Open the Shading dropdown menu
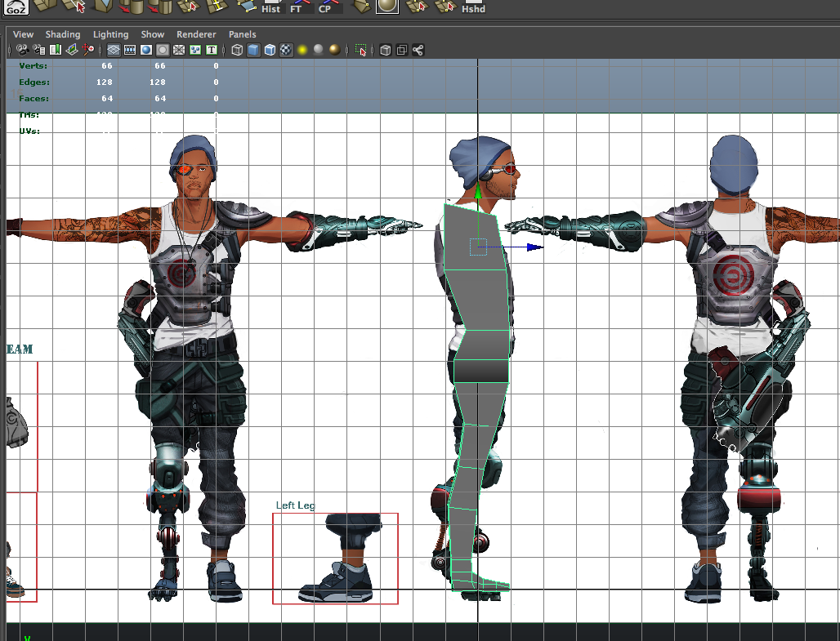This screenshot has height=641, width=840. tap(63, 34)
